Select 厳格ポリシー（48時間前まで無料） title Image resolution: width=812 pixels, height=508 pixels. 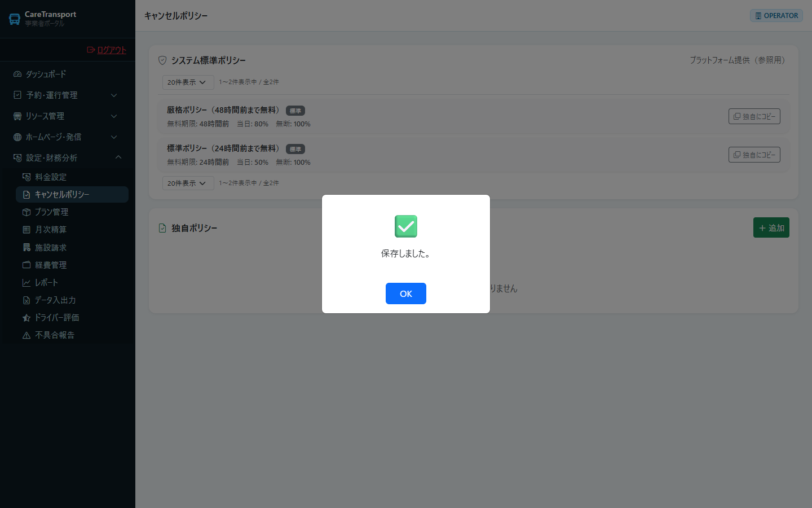click(x=224, y=110)
